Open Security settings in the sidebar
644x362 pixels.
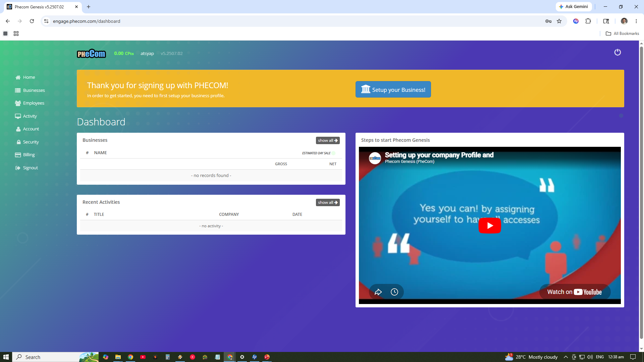point(28,142)
